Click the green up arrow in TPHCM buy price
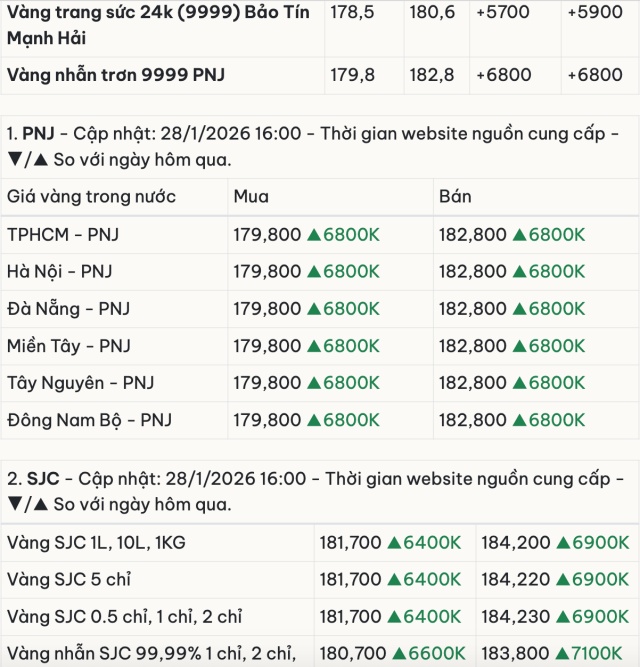640x667 pixels. (314, 235)
